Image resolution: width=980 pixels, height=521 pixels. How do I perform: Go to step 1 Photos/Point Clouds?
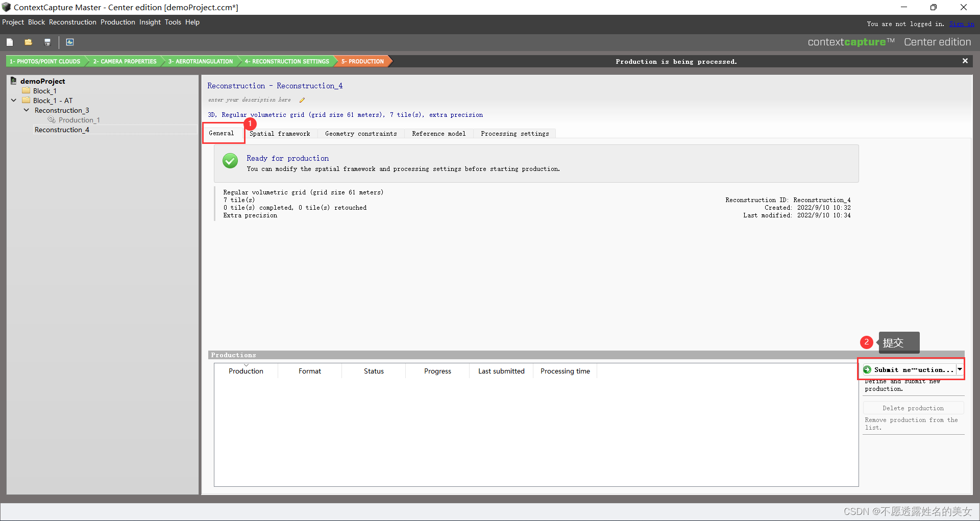pos(45,61)
